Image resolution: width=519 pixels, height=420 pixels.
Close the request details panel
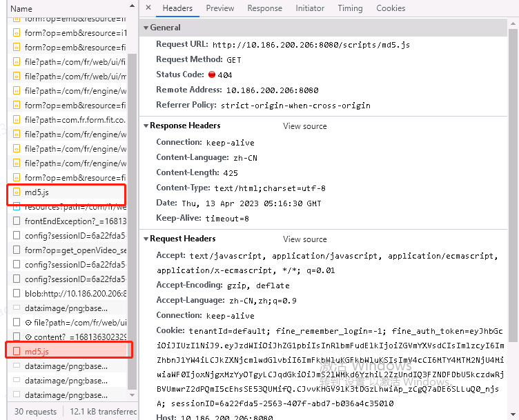coord(148,8)
